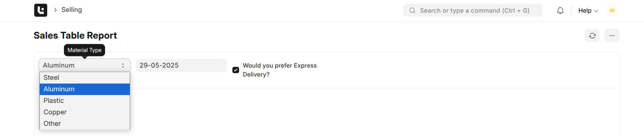
Task: Click the breadcrumb chevron before Selling
Action: [55, 10]
